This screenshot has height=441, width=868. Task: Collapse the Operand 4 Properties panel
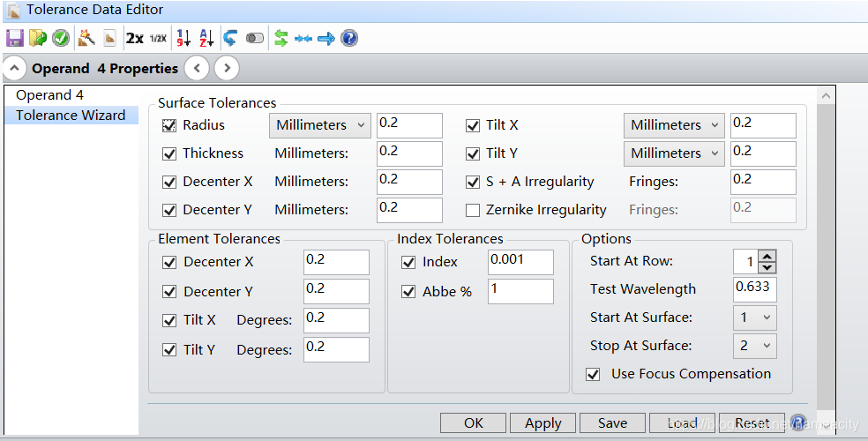coord(15,69)
